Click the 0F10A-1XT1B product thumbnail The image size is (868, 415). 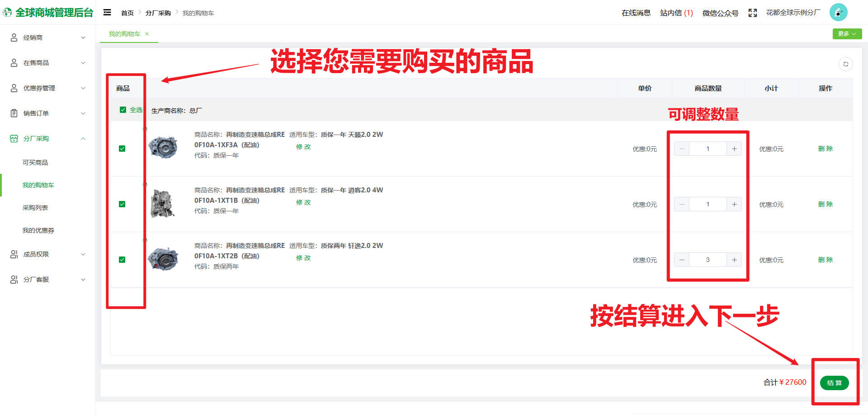pyautogui.click(x=163, y=204)
